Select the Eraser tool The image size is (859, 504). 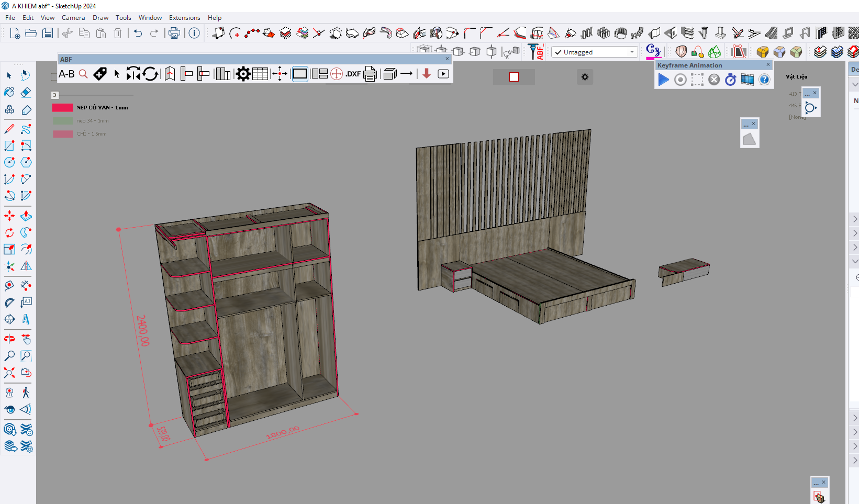26,93
